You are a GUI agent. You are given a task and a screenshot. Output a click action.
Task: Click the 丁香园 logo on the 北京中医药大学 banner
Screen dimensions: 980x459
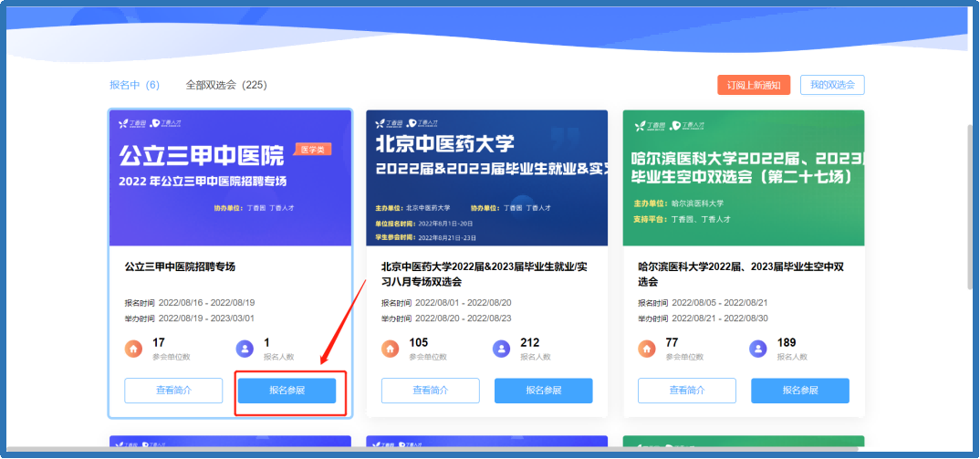click(x=391, y=124)
